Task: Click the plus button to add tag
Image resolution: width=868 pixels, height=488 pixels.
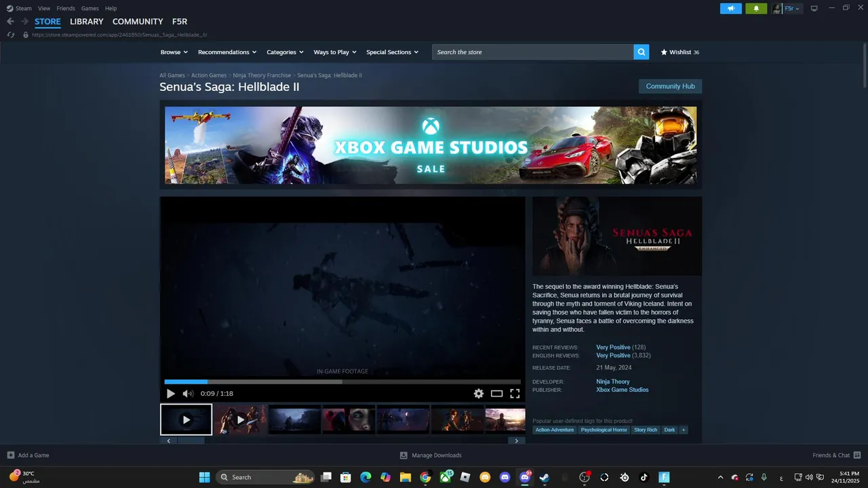Action: click(x=684, y=430)
